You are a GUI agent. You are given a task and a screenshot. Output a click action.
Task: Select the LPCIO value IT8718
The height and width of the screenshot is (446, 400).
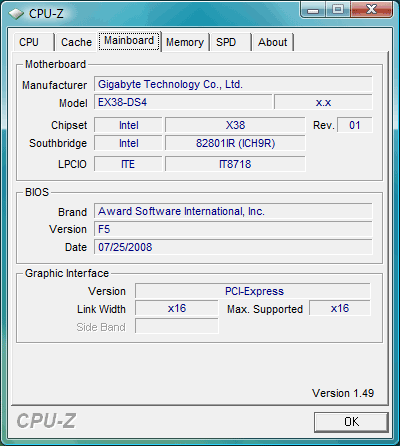click(235, 164)
